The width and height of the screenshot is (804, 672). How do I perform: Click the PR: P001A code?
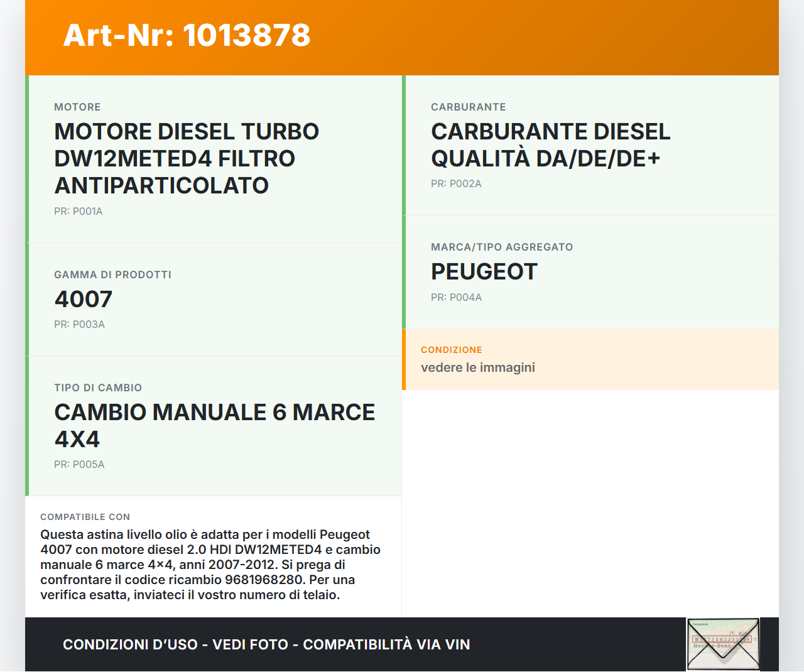(78, 212)
